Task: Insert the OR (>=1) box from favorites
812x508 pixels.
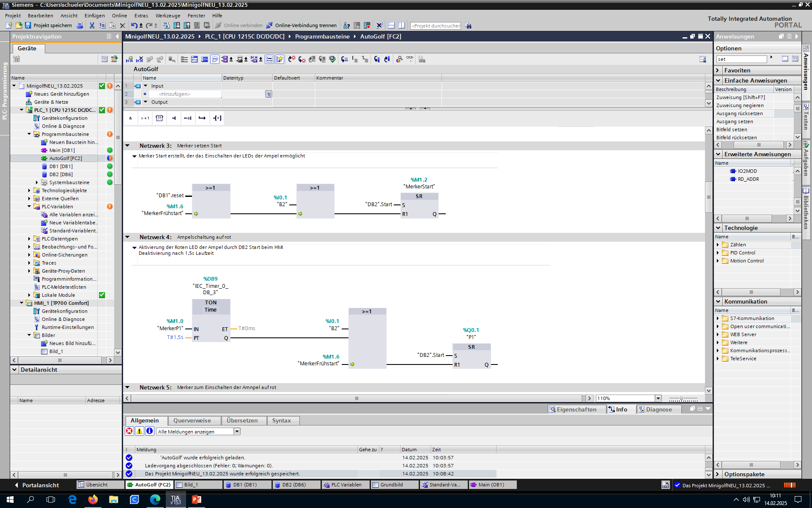Action: (x=145, y=118)
